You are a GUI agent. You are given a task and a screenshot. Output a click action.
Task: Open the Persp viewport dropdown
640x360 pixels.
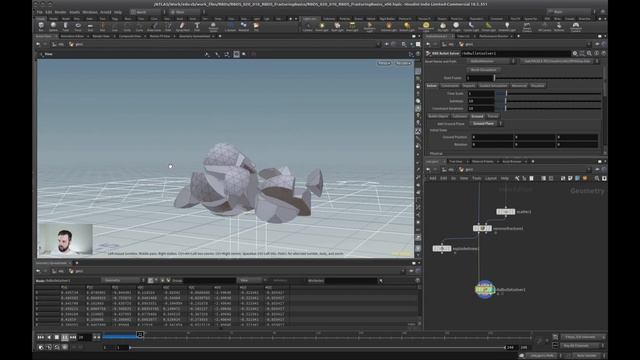(x=384, y=63)
